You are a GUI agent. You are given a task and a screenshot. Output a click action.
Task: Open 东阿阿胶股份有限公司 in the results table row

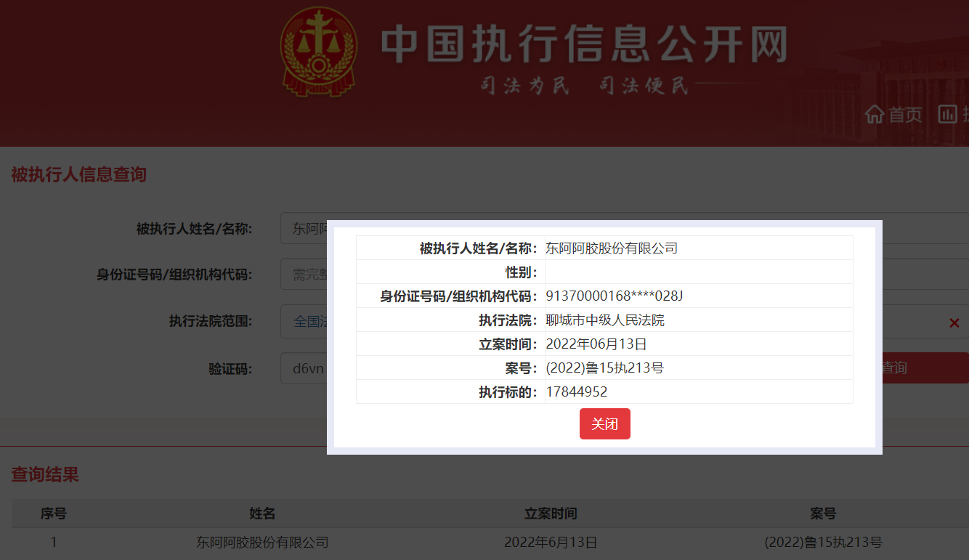click(x=262, y=543)
